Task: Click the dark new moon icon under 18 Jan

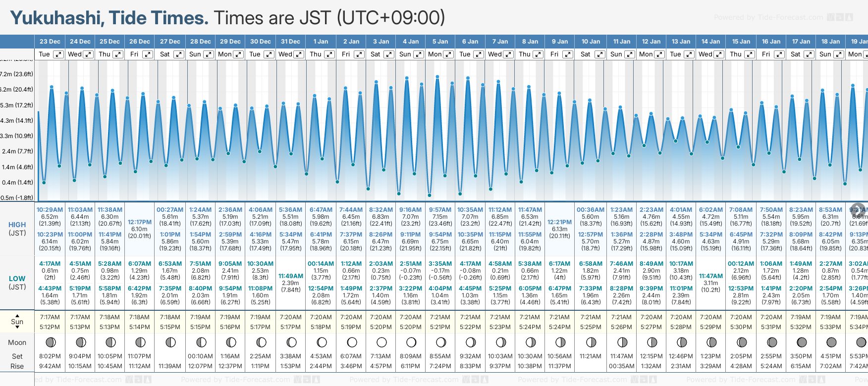Action: coord(831,342)
